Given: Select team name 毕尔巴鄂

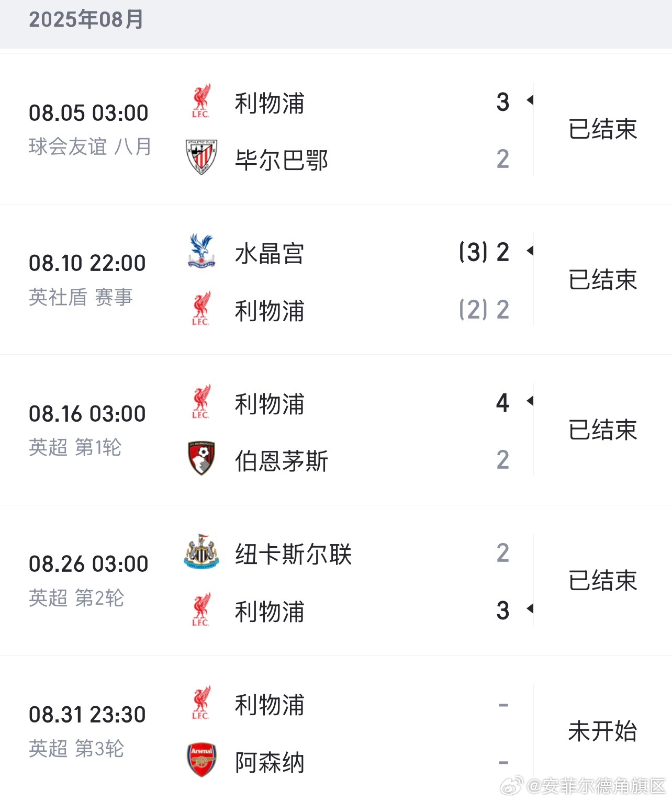Looking at the screenshot, I should (282, 160).
